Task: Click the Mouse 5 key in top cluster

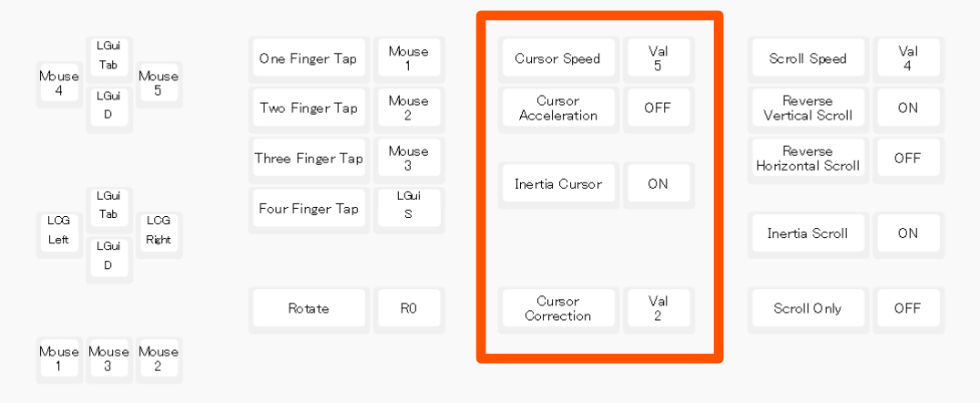Action: 158,84
